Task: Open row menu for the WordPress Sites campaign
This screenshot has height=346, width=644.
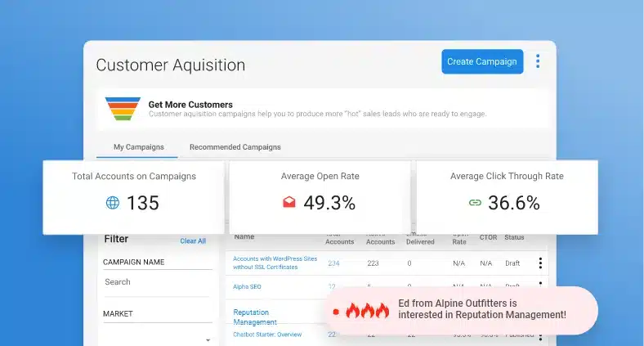Action: [x=539, y=263]
